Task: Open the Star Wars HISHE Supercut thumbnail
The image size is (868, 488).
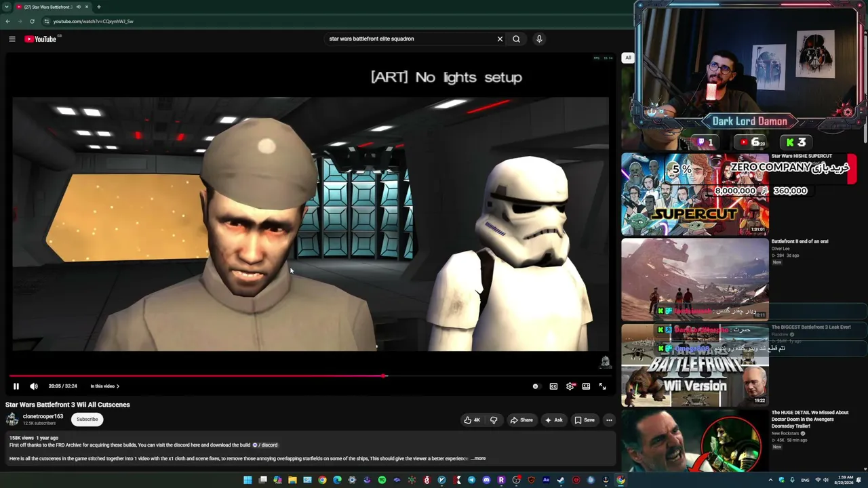Action: [695, 194]
